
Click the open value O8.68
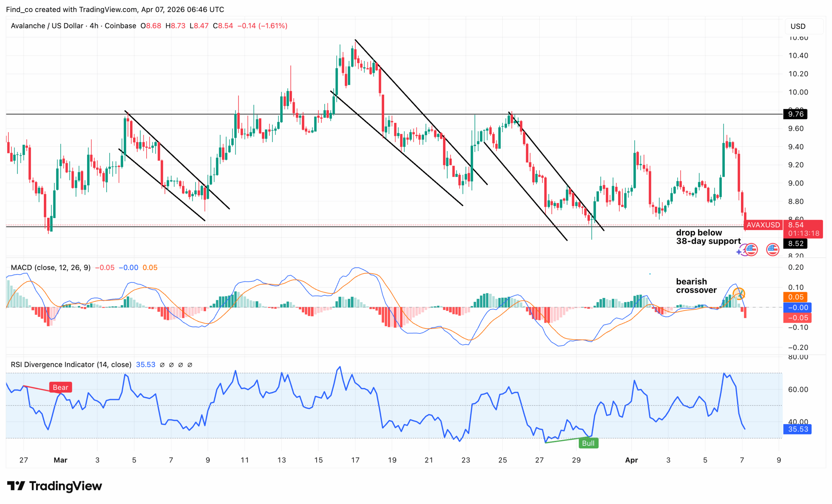click(x=150, y=26)
